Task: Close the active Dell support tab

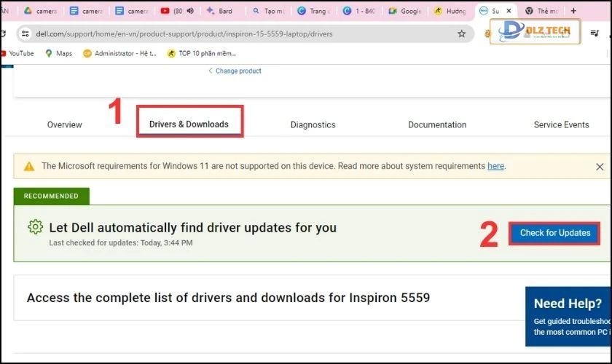Action: coord(509,11)
